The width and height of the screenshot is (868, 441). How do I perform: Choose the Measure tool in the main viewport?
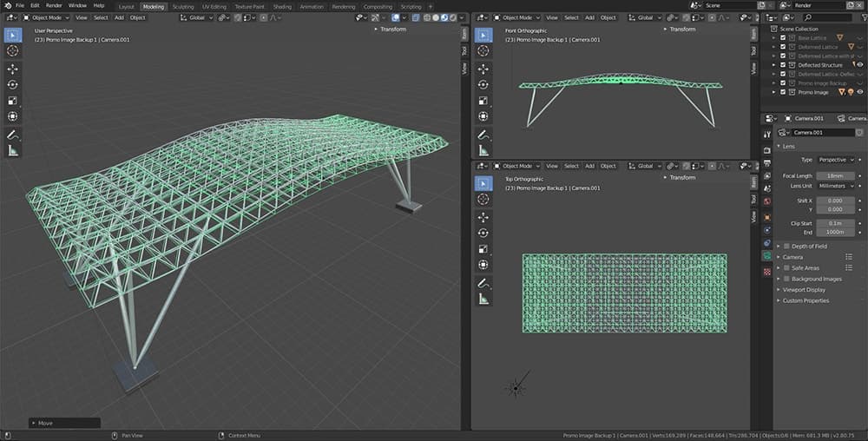13,151
